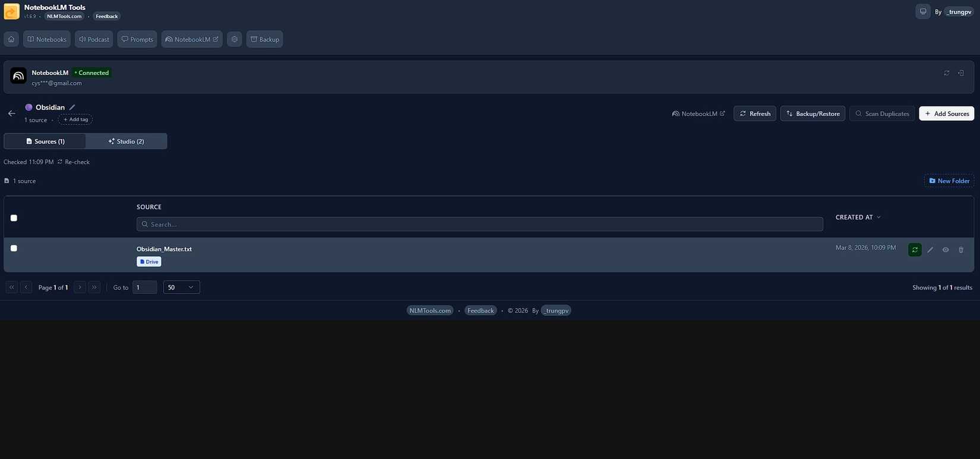
Task: Refresh the connection icon in account card
Action: [x=947, y=73]
